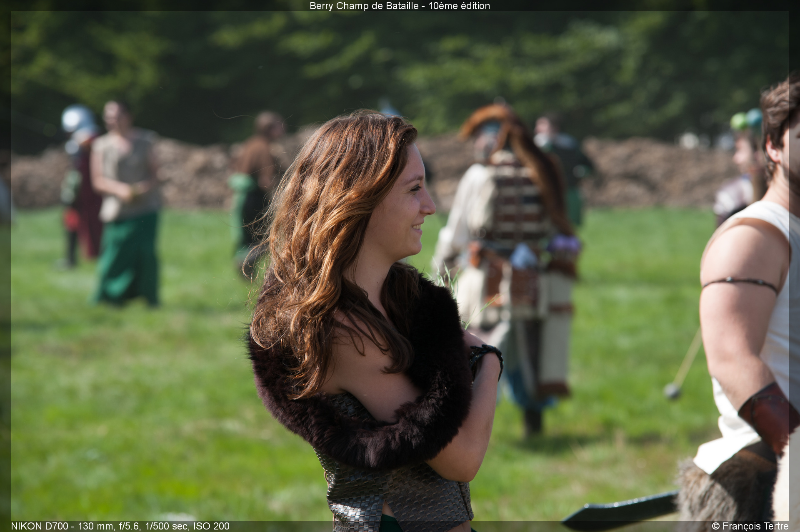Click the copyright text '© François Tertre'
Screen dimensions: 800x532
tap(750, 526)
